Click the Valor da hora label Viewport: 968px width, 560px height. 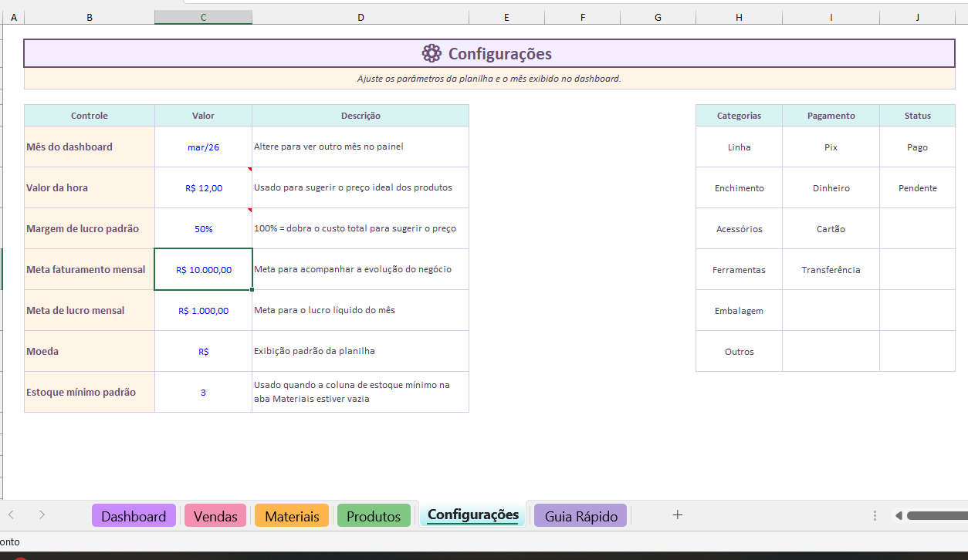90,187
